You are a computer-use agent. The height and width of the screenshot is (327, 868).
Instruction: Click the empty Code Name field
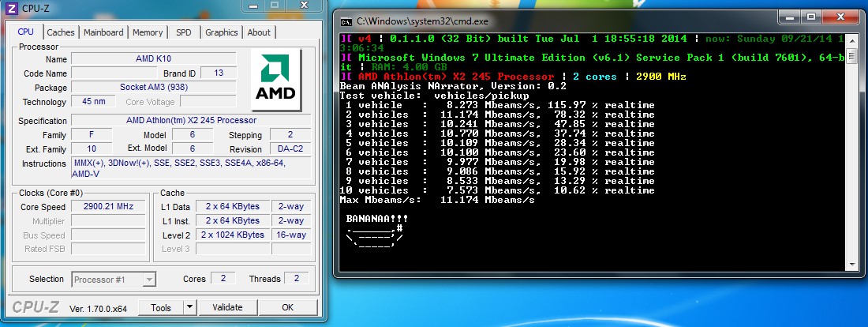114,73
